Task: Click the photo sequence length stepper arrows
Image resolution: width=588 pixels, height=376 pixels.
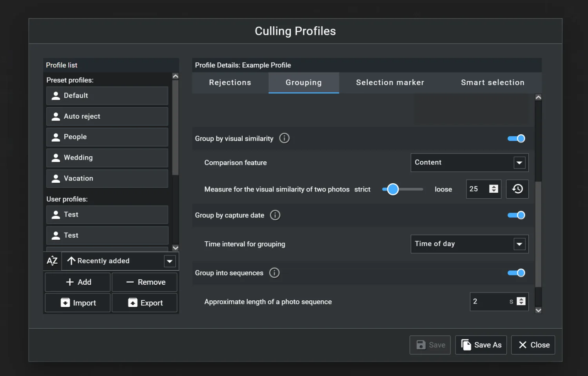Action: click(x=521, y=301)
